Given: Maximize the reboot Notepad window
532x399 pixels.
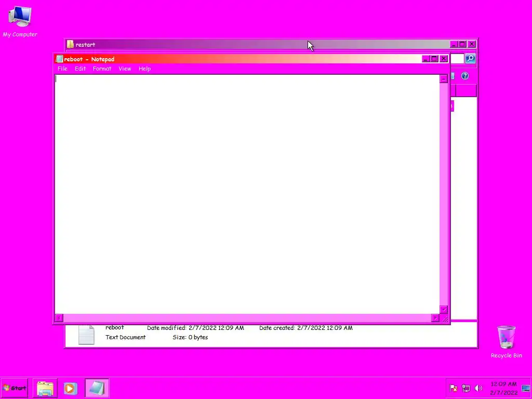Looking at the screenshot, I should (x=435, y=59).
